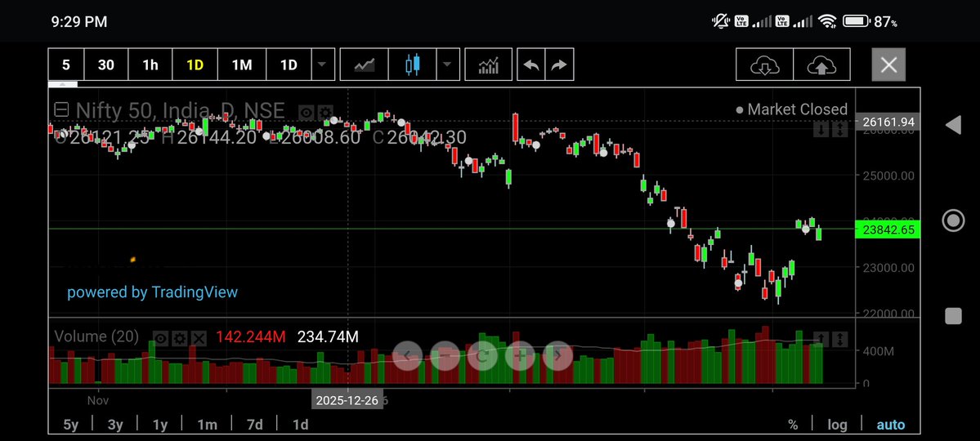This screenshot has height=441, width=980.
Task: Tap the Android back triangle button
Action: 953,125
